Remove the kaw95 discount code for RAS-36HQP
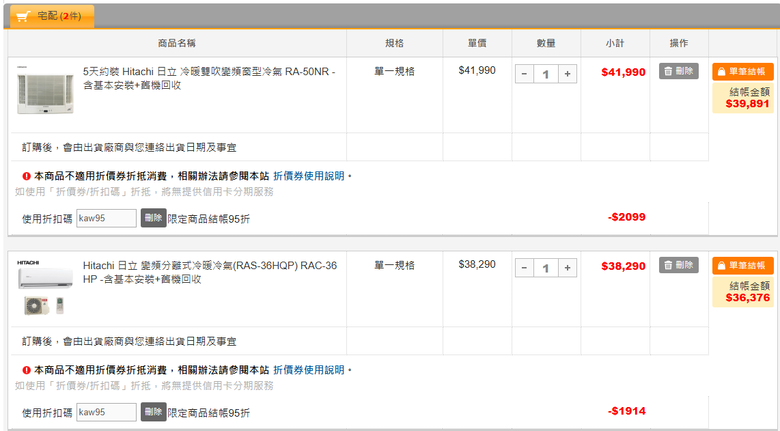The height and width of the screenshot is (431, 780). pos(153,412)
